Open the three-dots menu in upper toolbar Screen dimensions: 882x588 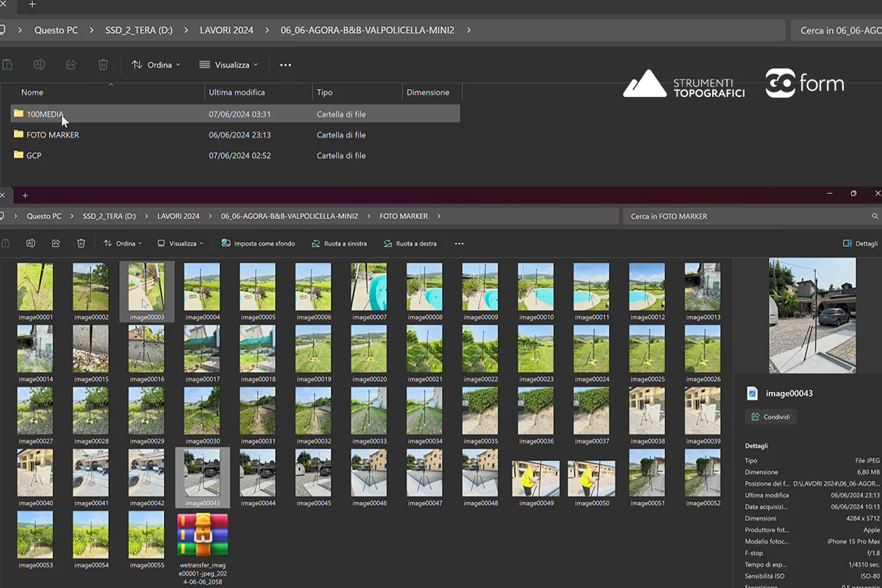286,65
